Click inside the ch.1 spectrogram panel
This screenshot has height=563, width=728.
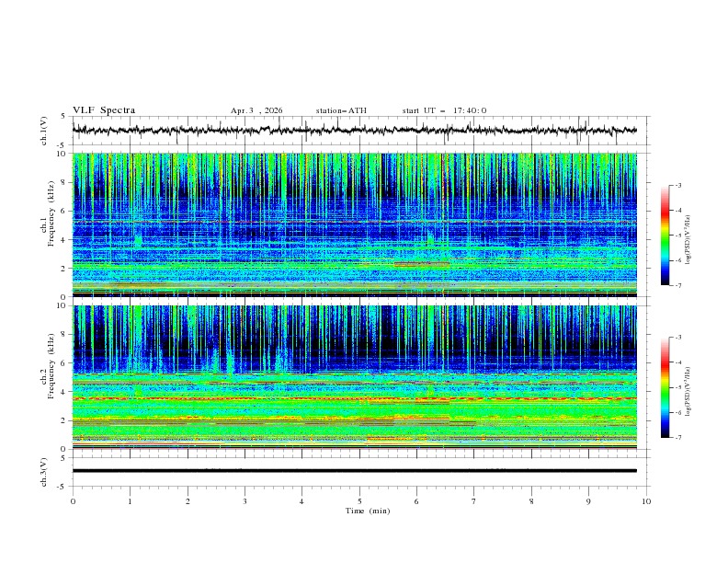354,224
